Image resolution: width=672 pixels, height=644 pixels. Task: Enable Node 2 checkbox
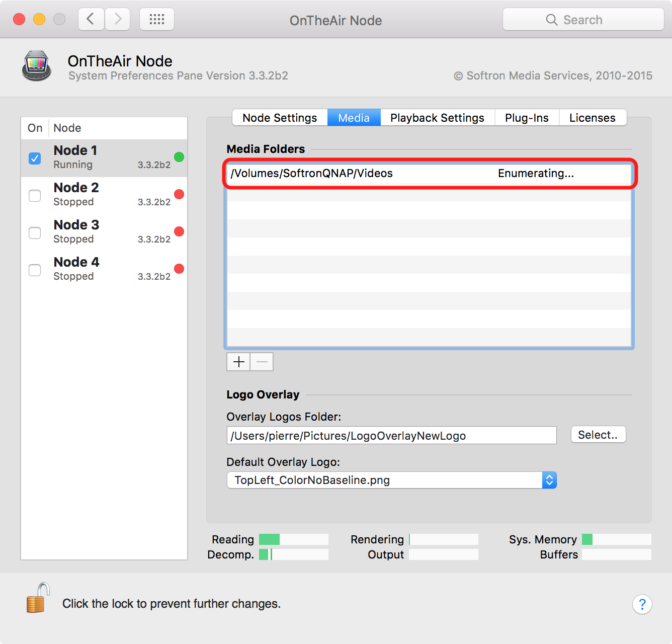(x=35, y=195)
